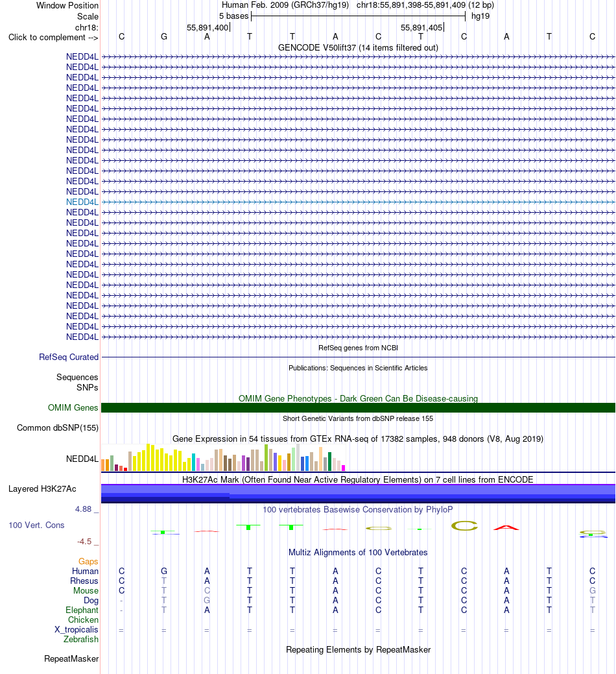Image resolution: width=616 pixels, height=674 pixels.
Task: Click the OMIM Gene Phenotypes track title
Action: click(x=358, y=398)
